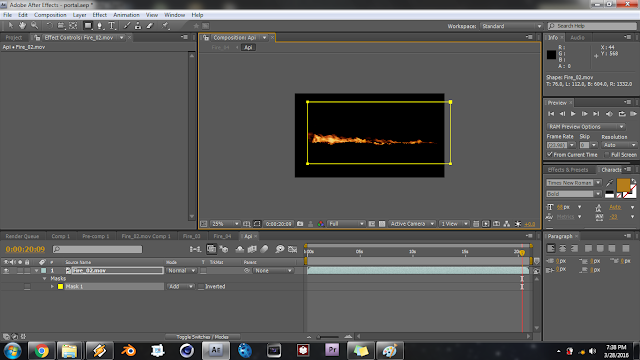Image resolution: width=640 pixels, height=360 pixels.
Task: Select the Pen tool
Action: [x=100, y=26]
